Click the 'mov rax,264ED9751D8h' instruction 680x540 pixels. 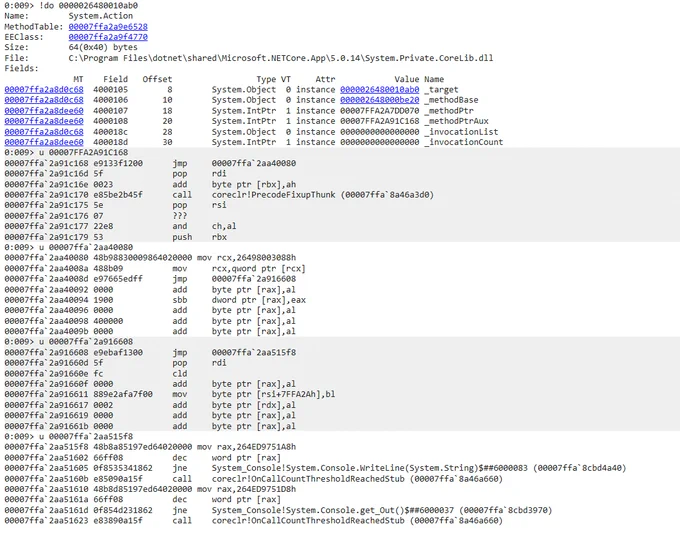pos(246,489)
